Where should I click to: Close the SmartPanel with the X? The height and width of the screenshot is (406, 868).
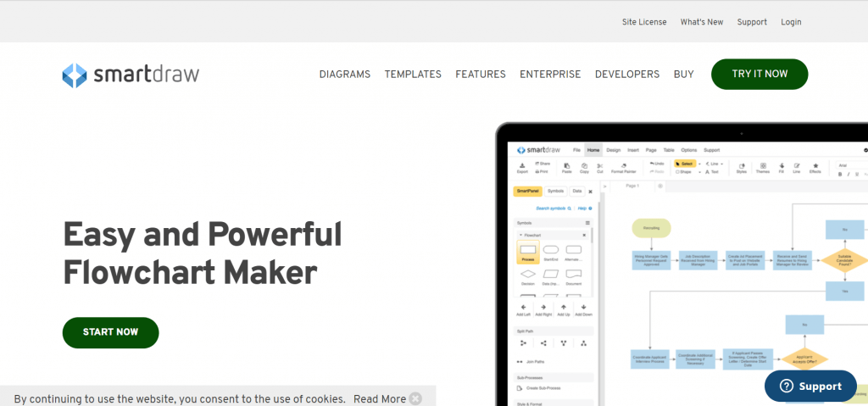590,192
